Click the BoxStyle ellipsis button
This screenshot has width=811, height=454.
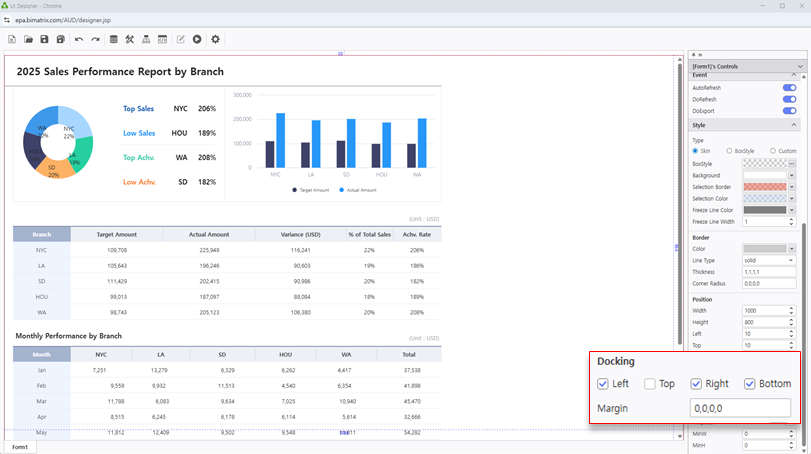coord(792,163)
